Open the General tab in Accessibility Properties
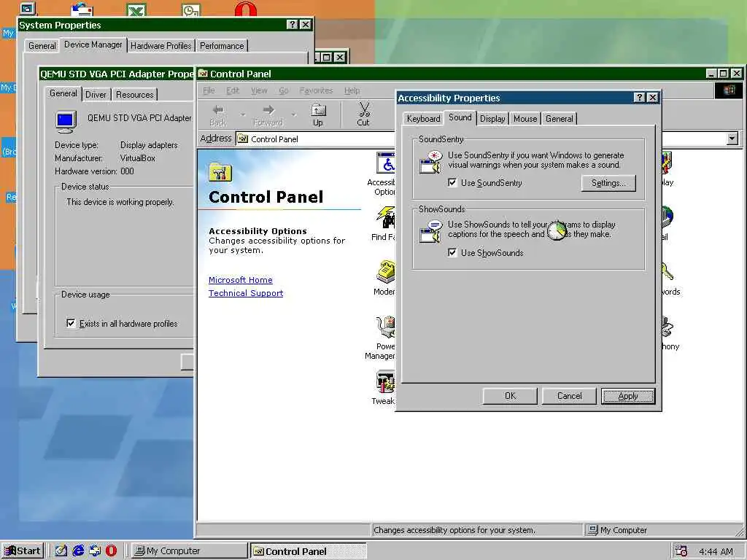The image size is (747, 560). tap(559, 119)
